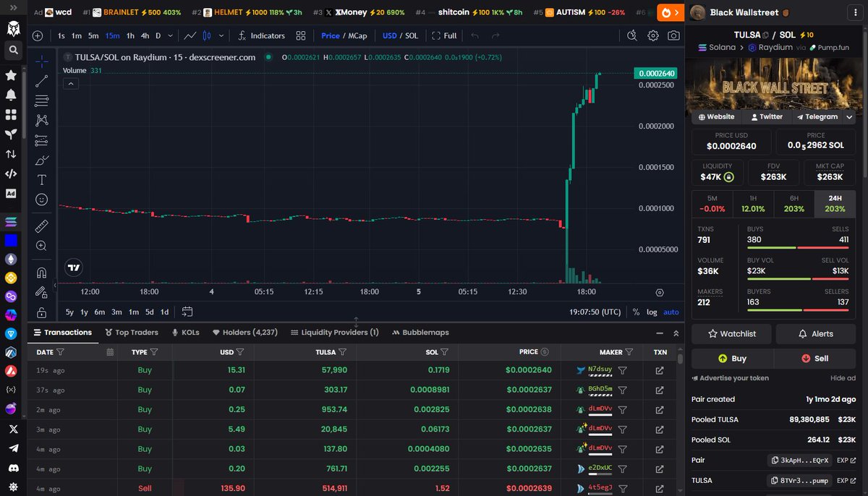
Task: Switch to Bubblemaps tab
Action: (x=420, y=333)
